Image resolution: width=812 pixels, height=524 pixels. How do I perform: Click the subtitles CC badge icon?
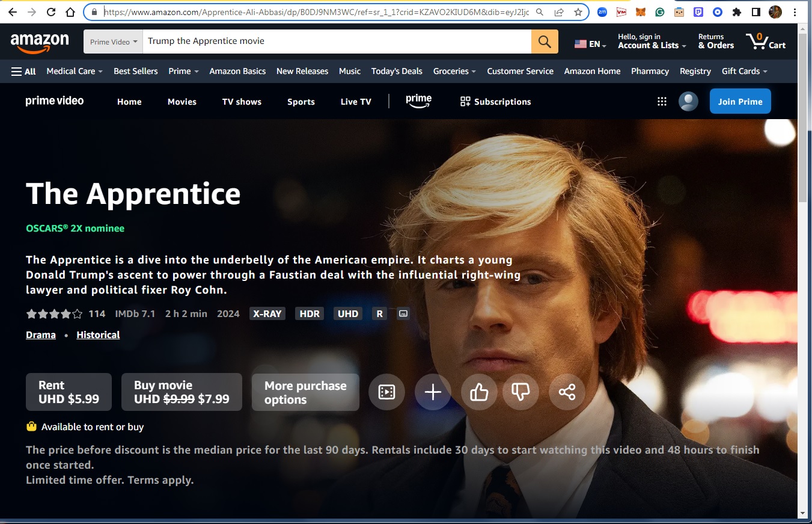click(x=403, y=313)
